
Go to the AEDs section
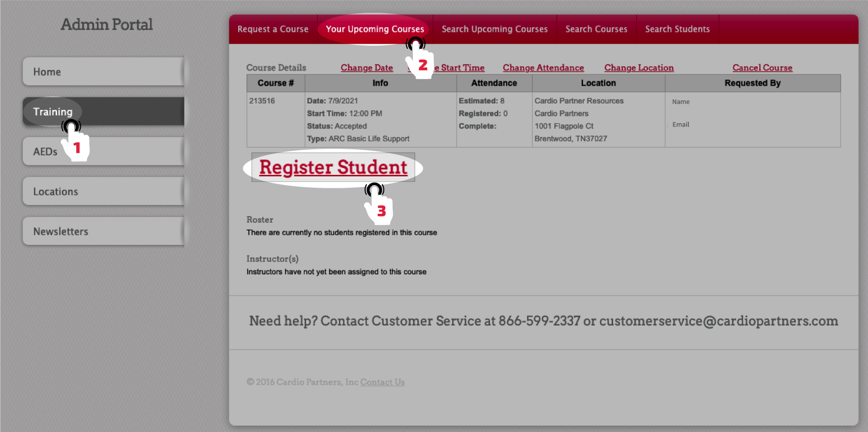click(x=44, y=152)
